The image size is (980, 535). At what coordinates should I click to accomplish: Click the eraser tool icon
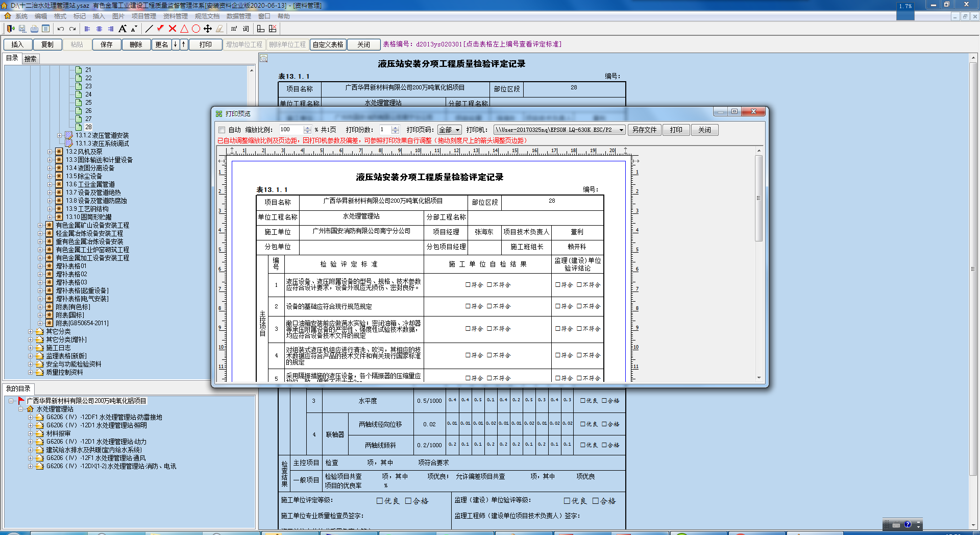tap(219, 29)
